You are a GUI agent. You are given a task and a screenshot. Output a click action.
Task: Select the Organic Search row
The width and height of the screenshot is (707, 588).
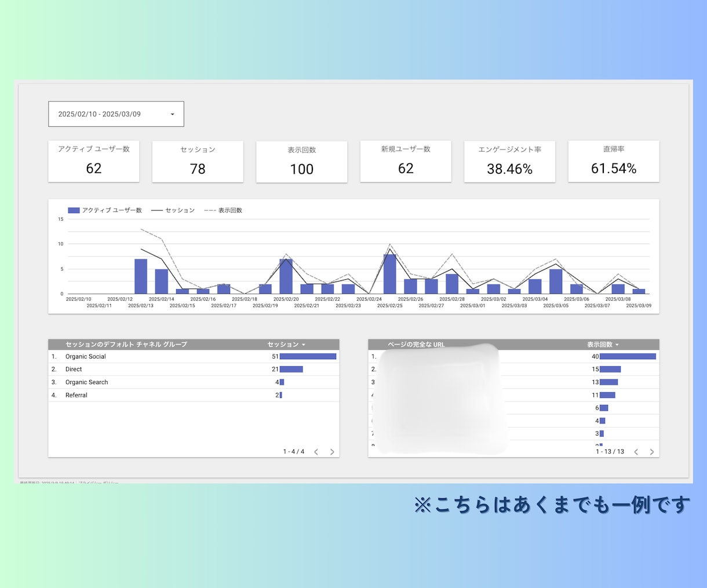pos(194,382)
